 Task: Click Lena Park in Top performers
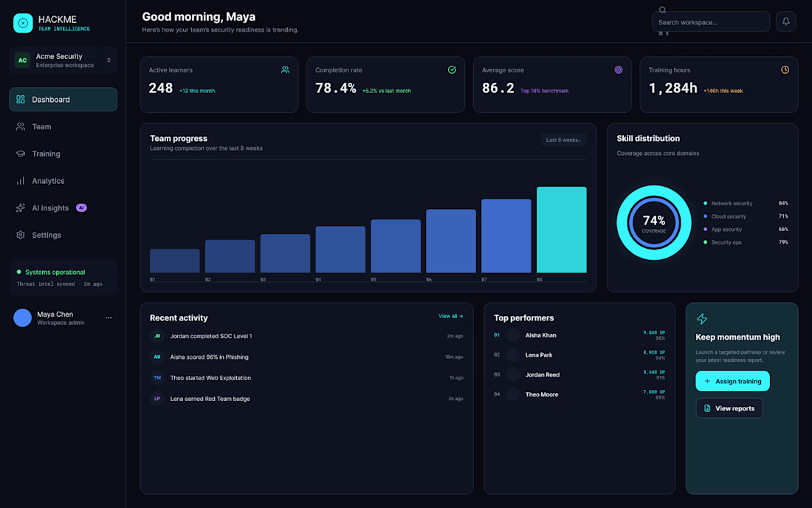(579, 355)
